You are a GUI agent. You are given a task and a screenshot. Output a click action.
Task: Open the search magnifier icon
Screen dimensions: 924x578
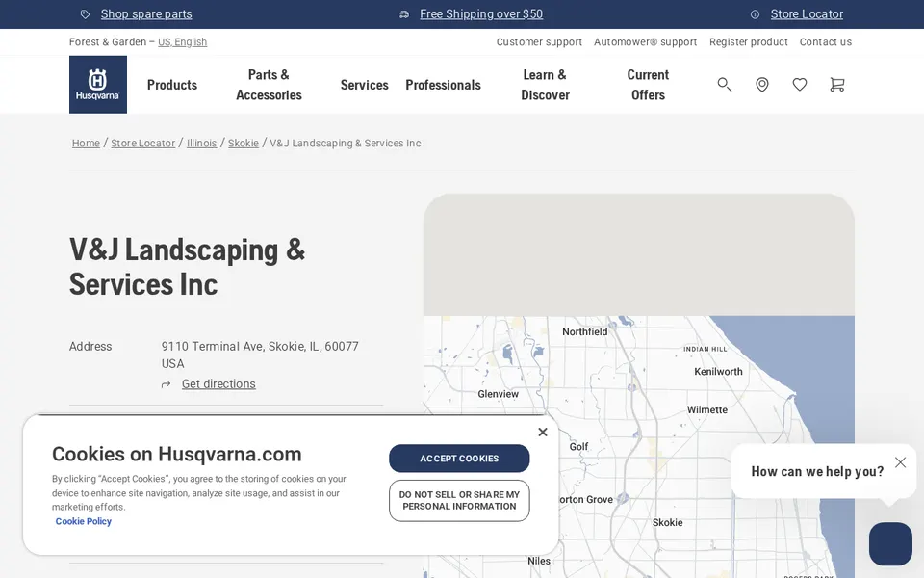[x=724, y=85]
